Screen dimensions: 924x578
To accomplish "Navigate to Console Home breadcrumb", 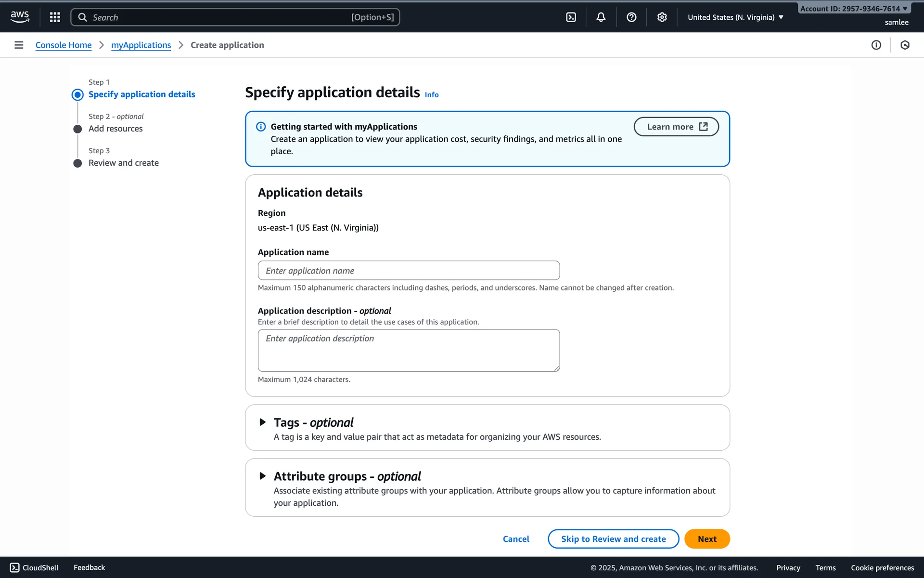I will [64, 45].
